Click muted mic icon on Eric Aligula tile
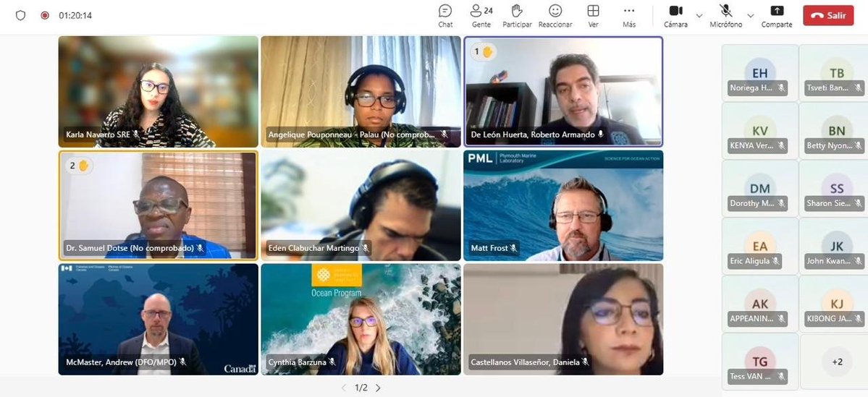Image resolution: width=868 pixels, height=397 pixels. [775, 261]
